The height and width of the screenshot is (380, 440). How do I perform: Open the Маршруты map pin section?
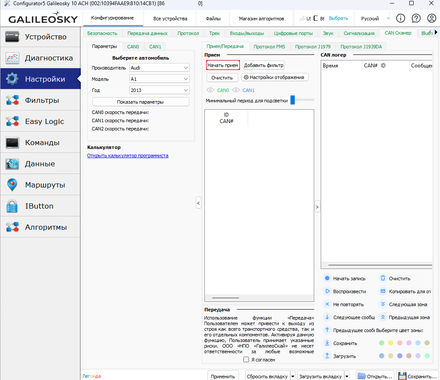pos(40,185)
